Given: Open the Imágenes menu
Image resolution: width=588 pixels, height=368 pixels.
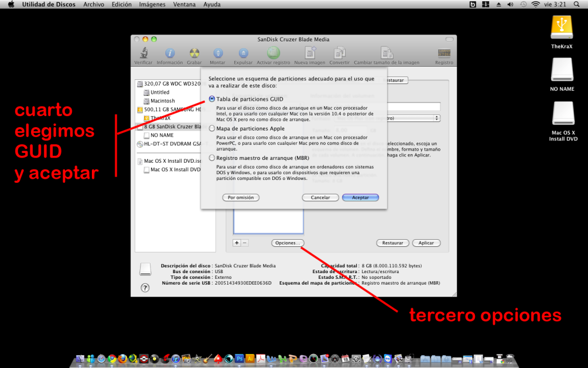Looking at the screenshot, I should click(152, 5).
